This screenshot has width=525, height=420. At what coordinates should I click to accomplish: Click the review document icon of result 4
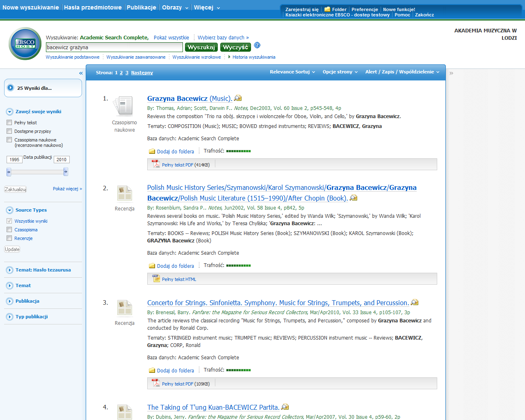pos(124,412)
